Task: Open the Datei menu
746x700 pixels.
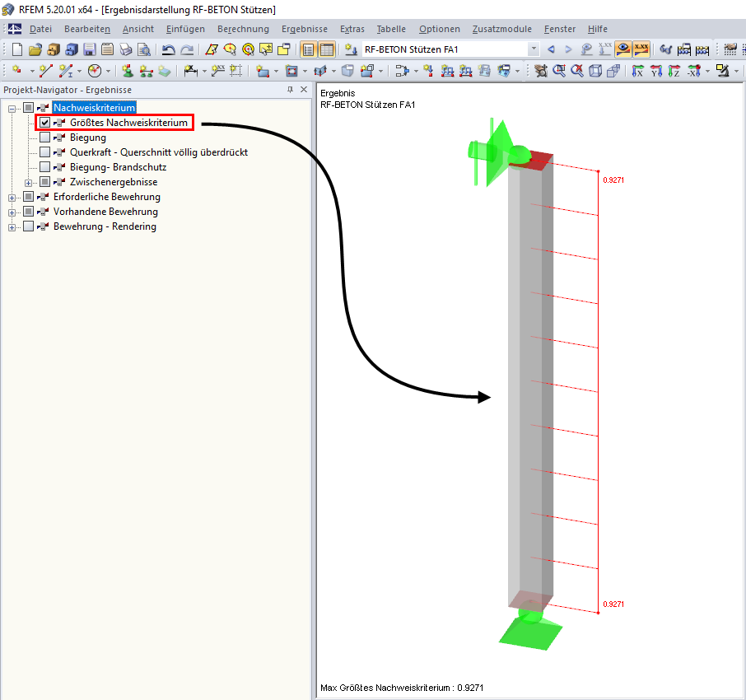Action: pyautogui.click(x=40, y=29)
